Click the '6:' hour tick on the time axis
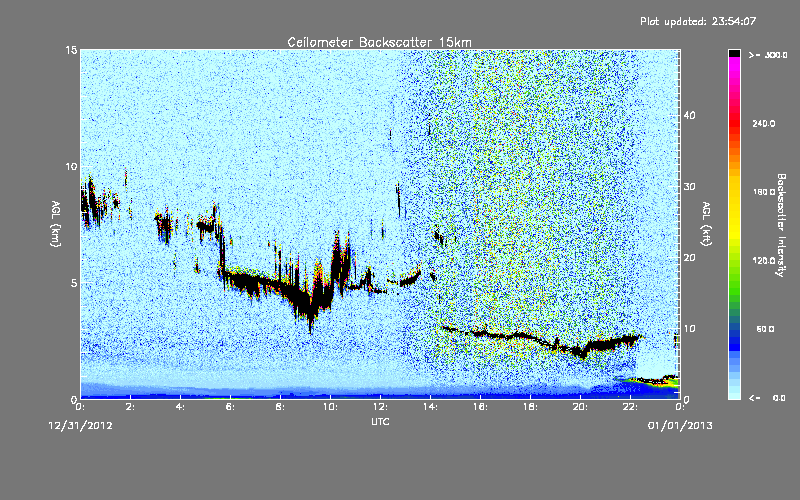Image resolution: width=800 pixels, height=500 pixels. [230, 407]
